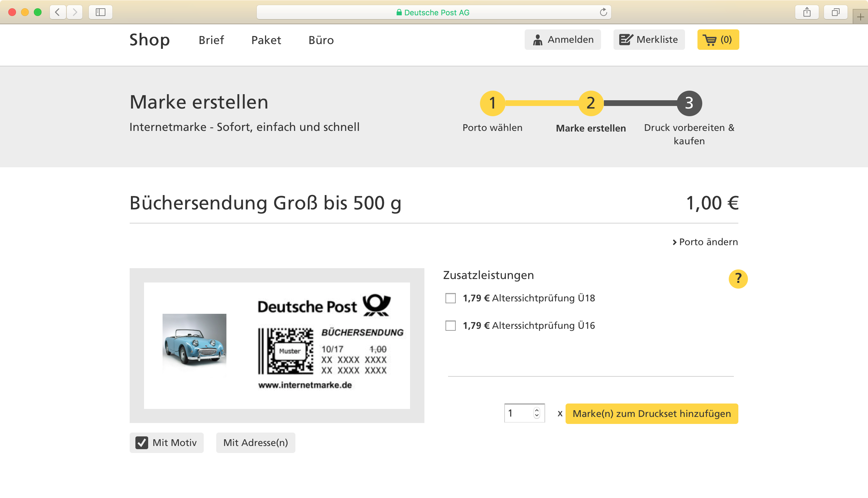Click the yellow help question mark icon
This screenshot has height=498, width=868.
[738, 279]
